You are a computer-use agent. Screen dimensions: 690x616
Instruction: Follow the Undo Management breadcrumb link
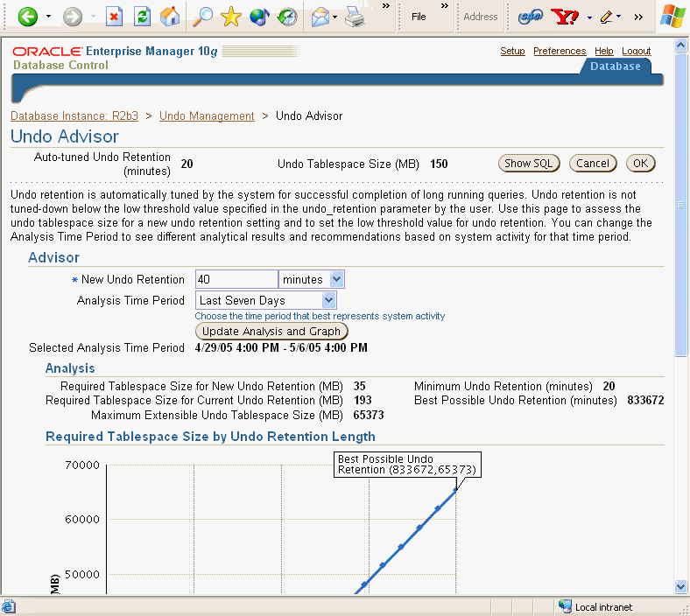point(207,116)
